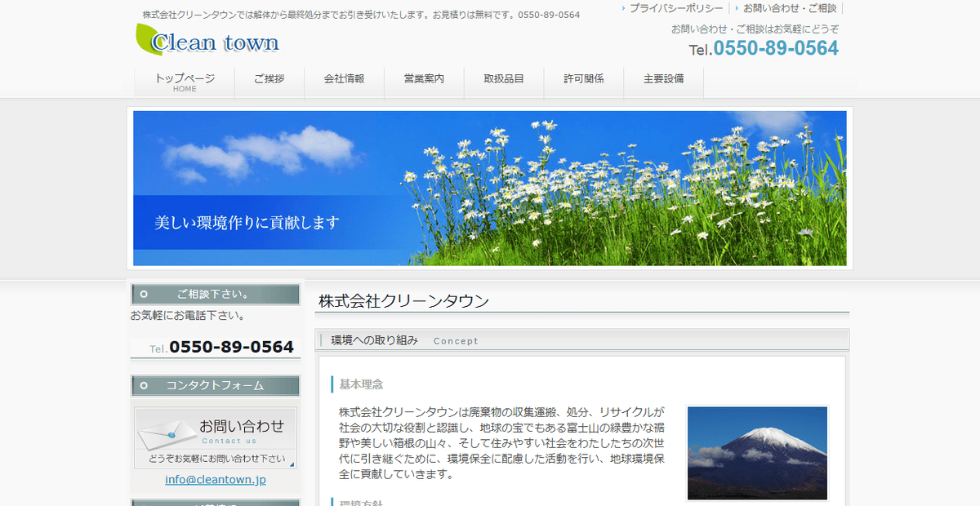Select 営業案内 in the navigation menu
This screenshot has height=506, width=980.
[x=424, y=81]
